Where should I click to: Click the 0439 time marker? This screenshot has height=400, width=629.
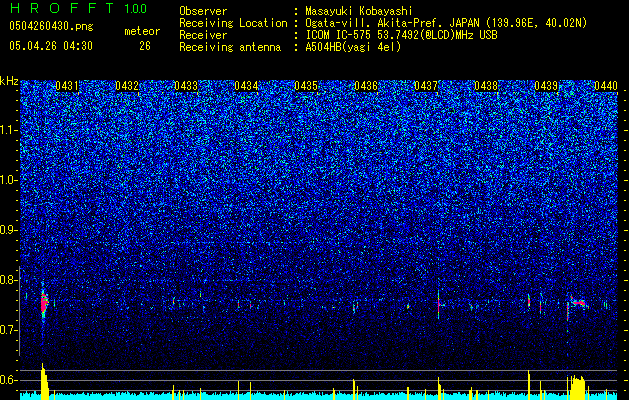coord(546,86)
